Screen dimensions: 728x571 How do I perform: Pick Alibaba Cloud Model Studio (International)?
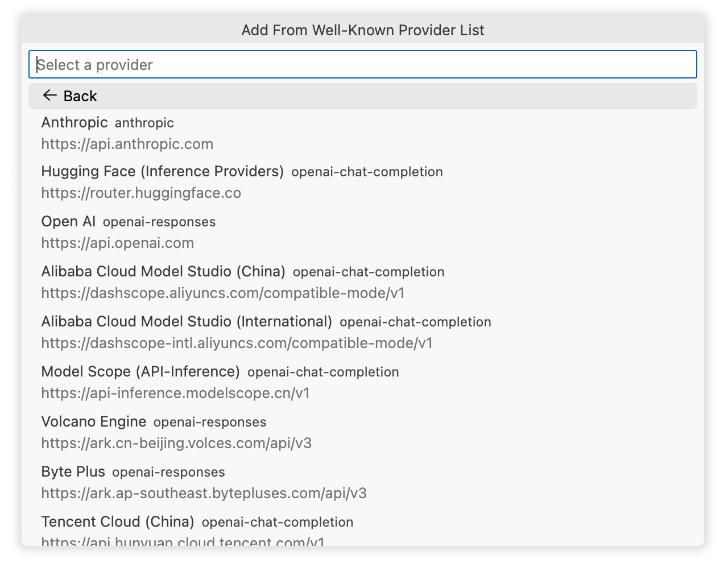(363, 333)
